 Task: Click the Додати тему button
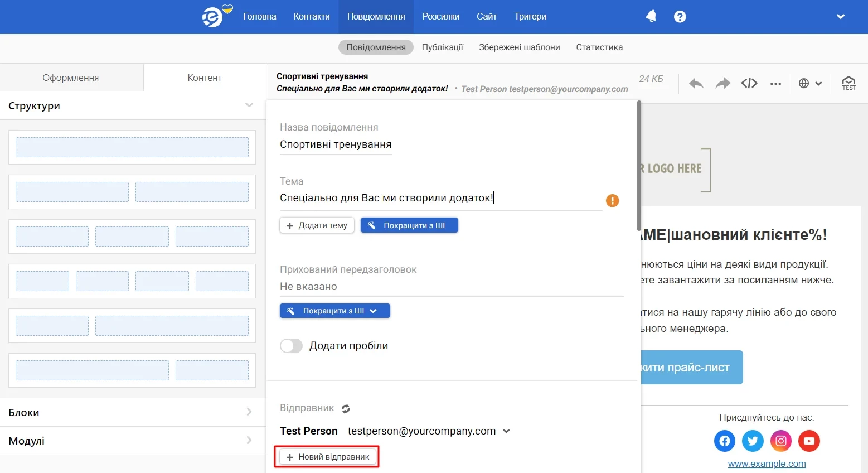(x=317, y=225)
